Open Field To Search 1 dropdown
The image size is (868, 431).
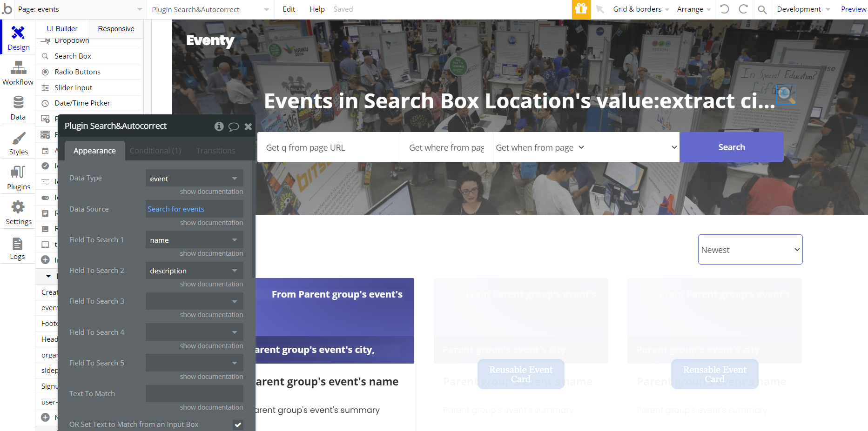pyautogui.click(x=195, y=240)
